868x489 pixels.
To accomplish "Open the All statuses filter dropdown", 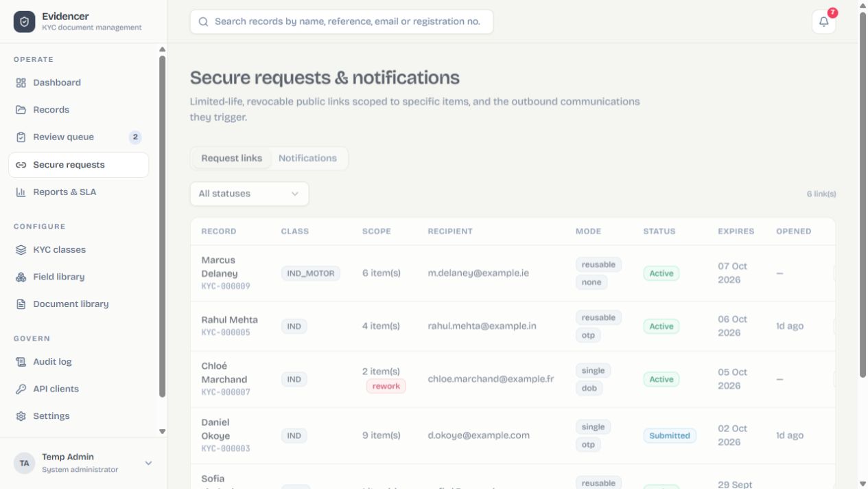I will coord(249,194).
